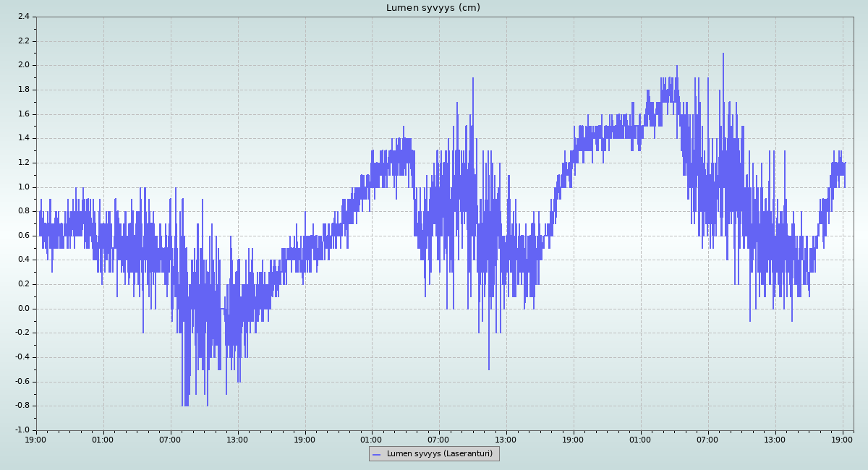The image size is (868, 470).
Task: Select the last 07:00 x-axis label
Action: (x=707, y=440)
